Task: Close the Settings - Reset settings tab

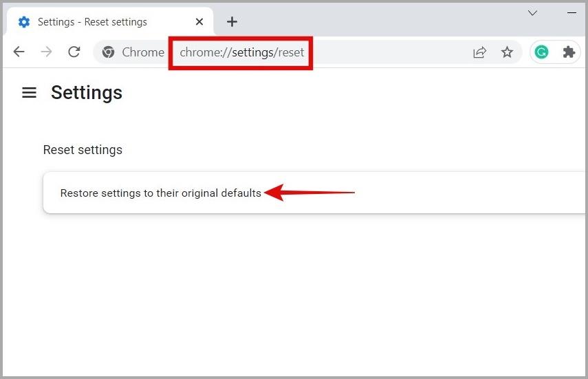Action: tap(199, 22)
